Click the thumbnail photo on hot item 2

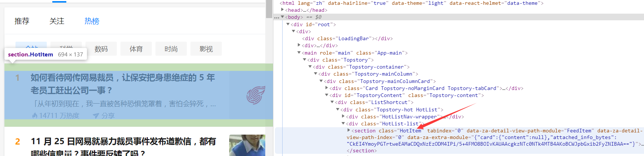pyautogui.click(x=247, y=145)
